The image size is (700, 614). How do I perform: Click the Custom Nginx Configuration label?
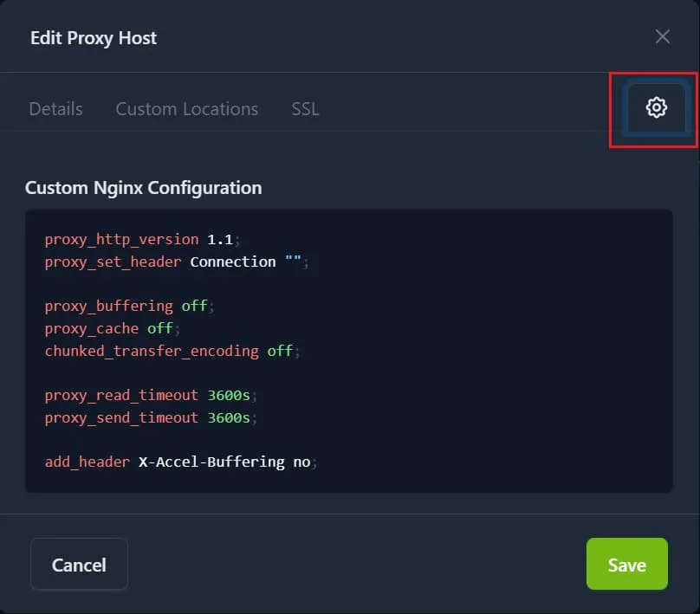143,187
